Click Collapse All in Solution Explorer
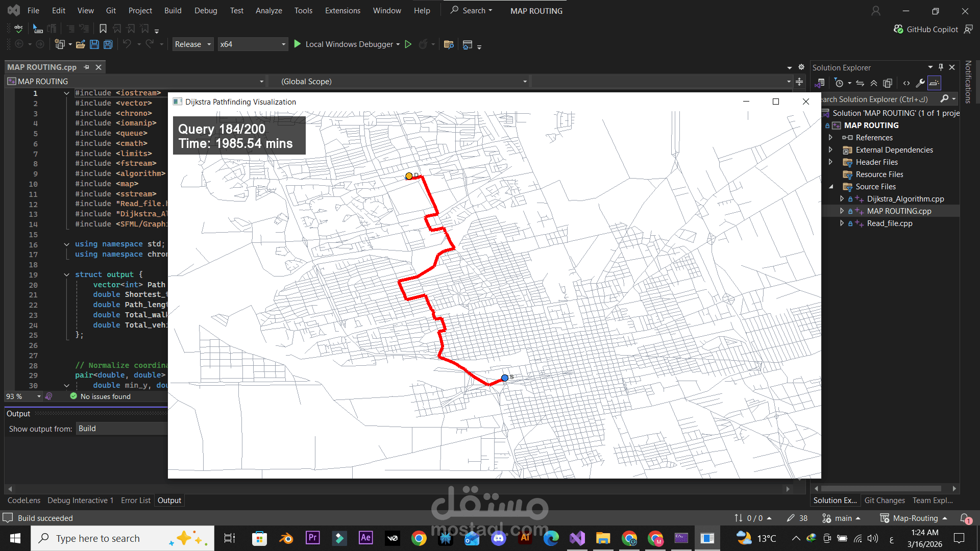Screen dimensions: 980x551 point(874,83)
